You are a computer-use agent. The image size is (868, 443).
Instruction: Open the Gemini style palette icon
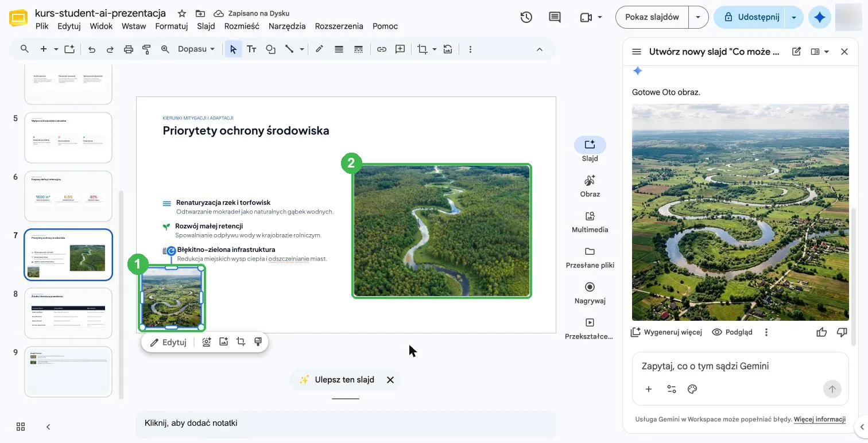pyautogui.click(x=692, y=389)
